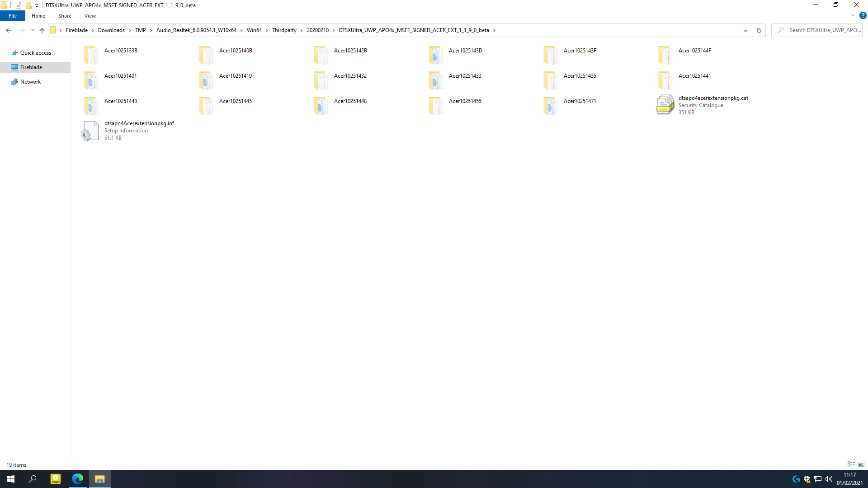The width and height of the screenshot is (868, 488).
Task: Open the Home ribbon tab
Action: [38, 16]
